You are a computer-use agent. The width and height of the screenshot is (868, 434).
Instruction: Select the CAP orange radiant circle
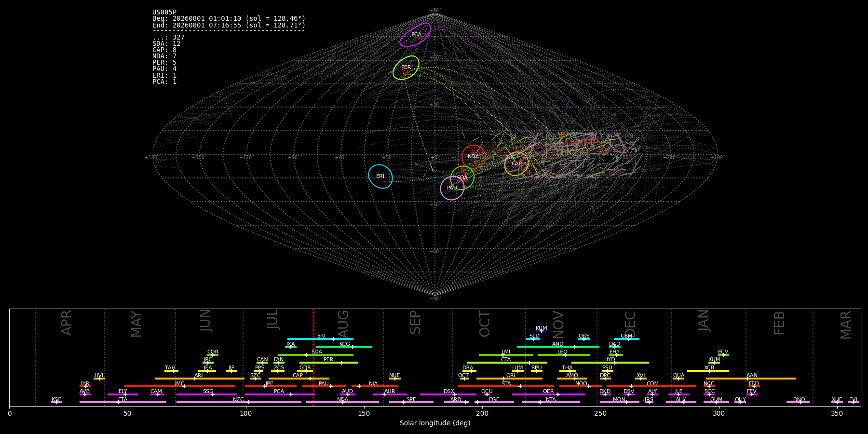516,164
